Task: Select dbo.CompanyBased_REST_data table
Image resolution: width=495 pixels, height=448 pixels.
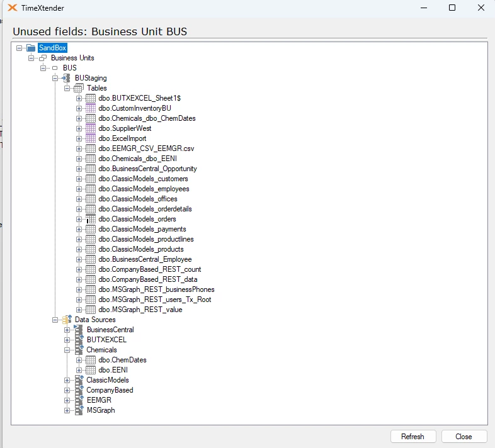Action: (x=148, y=279)
